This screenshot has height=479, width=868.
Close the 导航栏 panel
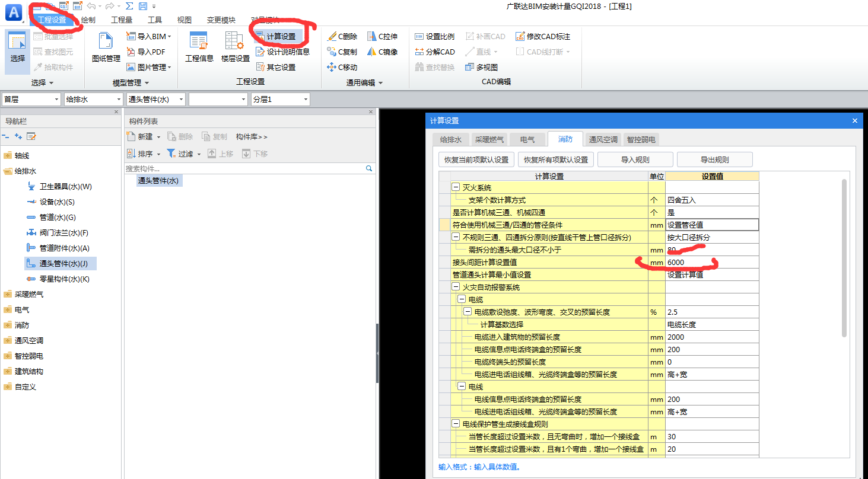(x=116, y=111)
